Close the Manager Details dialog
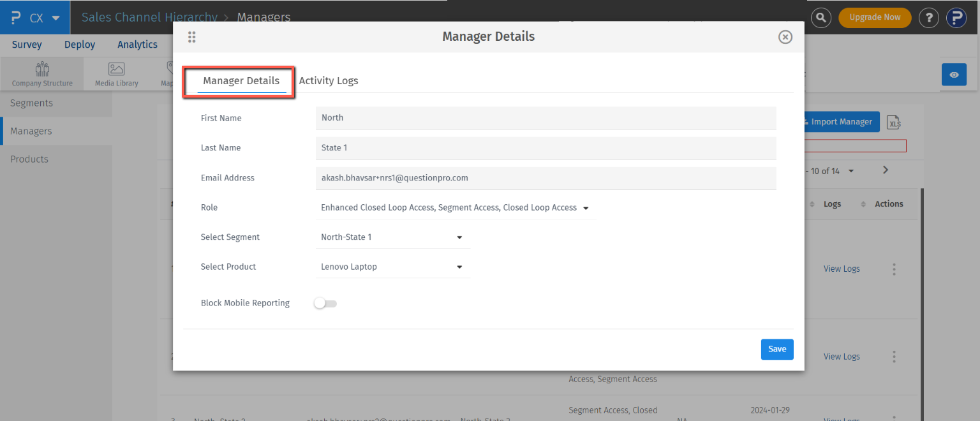Screen dimensions: 980x421 (785, 37)
